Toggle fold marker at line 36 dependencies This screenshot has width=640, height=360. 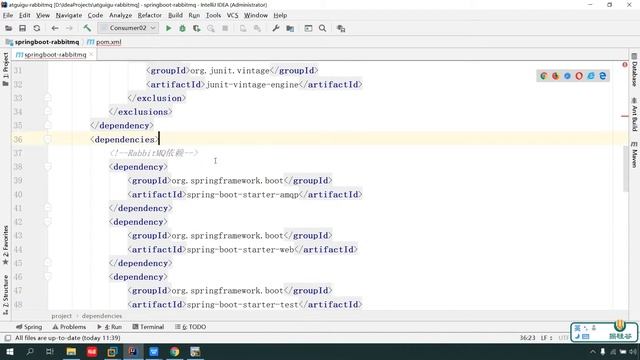pyautogui.click(x=48, y=139)
